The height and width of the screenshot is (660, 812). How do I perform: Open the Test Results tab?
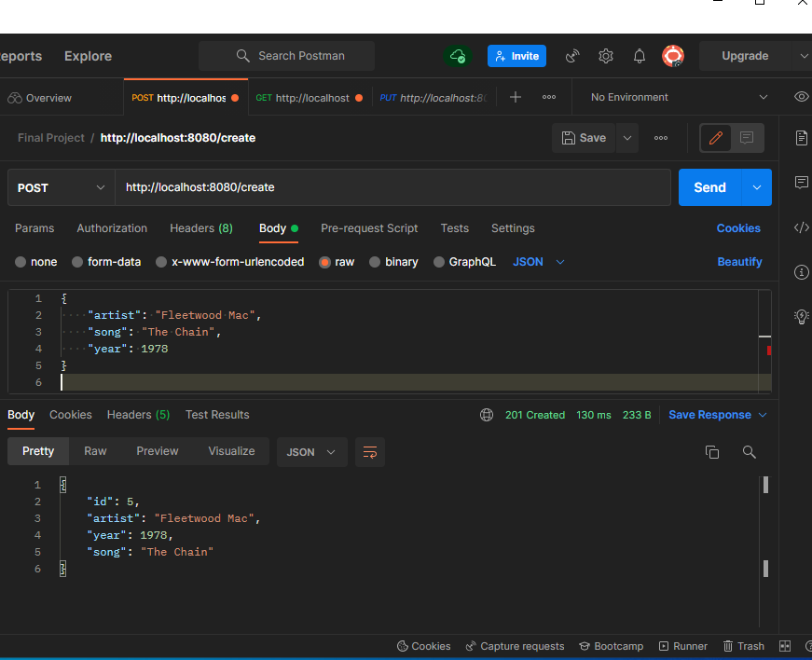tap(216, 415)
